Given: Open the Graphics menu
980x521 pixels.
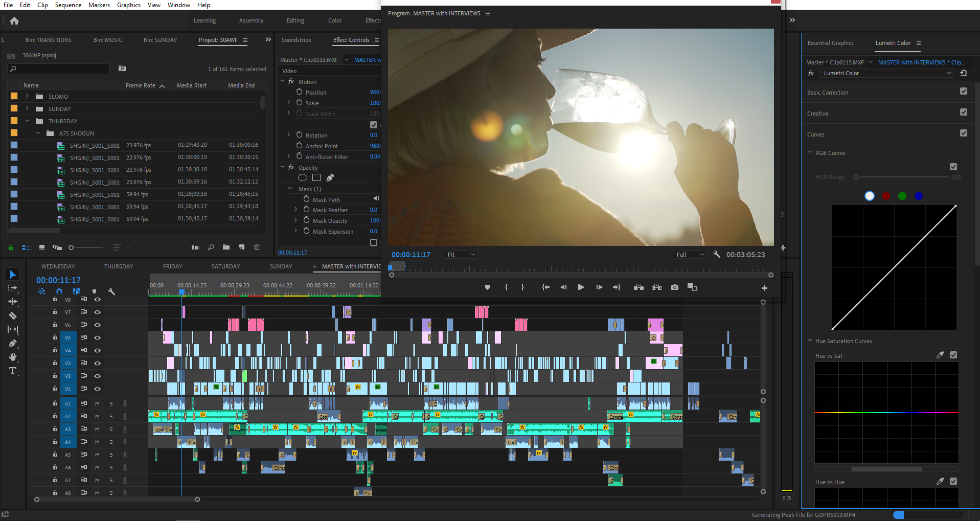Looking at the screenshot, I should coord(129,5).
